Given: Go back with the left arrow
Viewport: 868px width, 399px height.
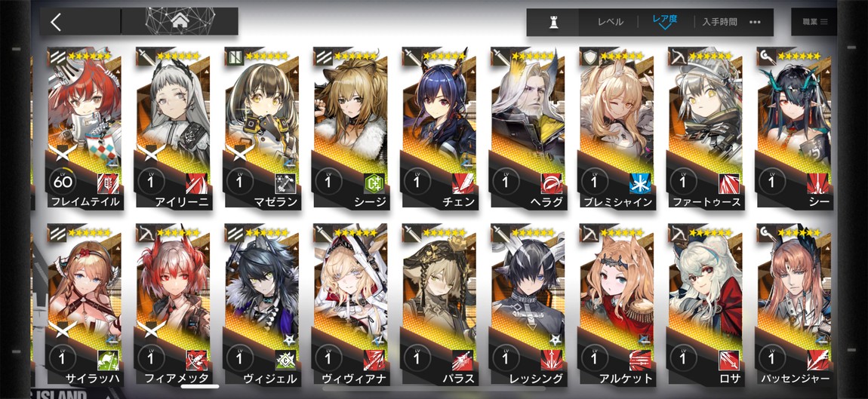Looking at the screenshot, I should click(x=55, y=22).
